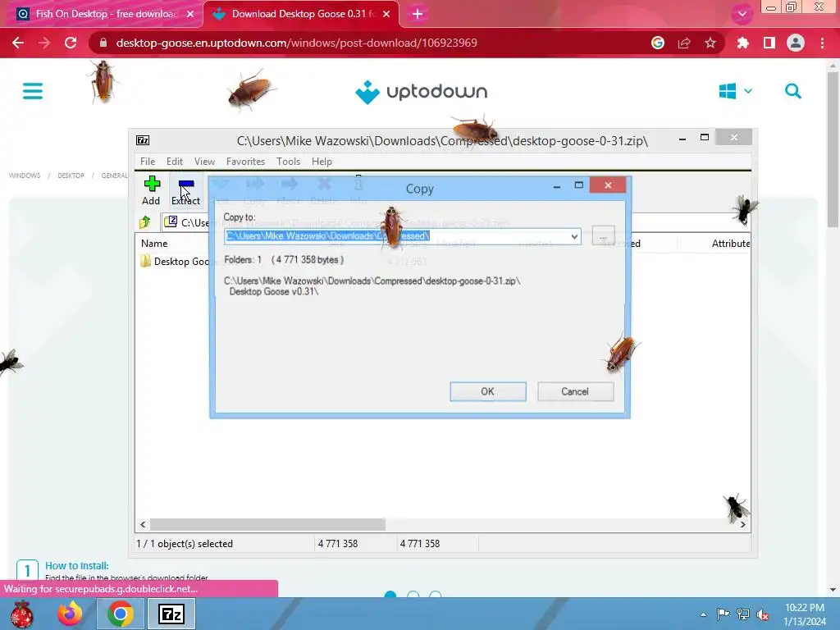Click the horizontal scrollbar thumb in 7-Zip
Screen dimensions: 840x630
[x=267, y=524]
